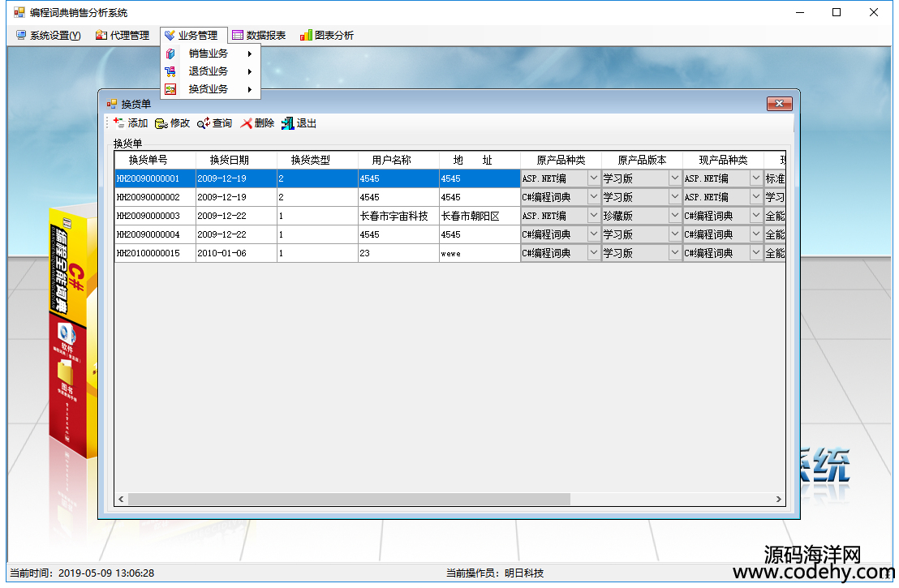
Task: Open the 系统设置 menu
Action: pos(49,36)
